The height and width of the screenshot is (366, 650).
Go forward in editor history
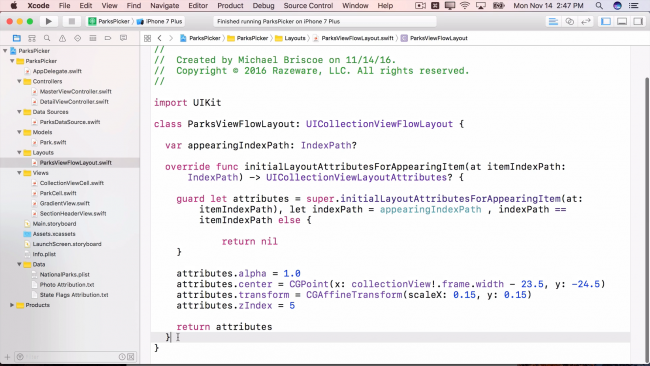171,38
